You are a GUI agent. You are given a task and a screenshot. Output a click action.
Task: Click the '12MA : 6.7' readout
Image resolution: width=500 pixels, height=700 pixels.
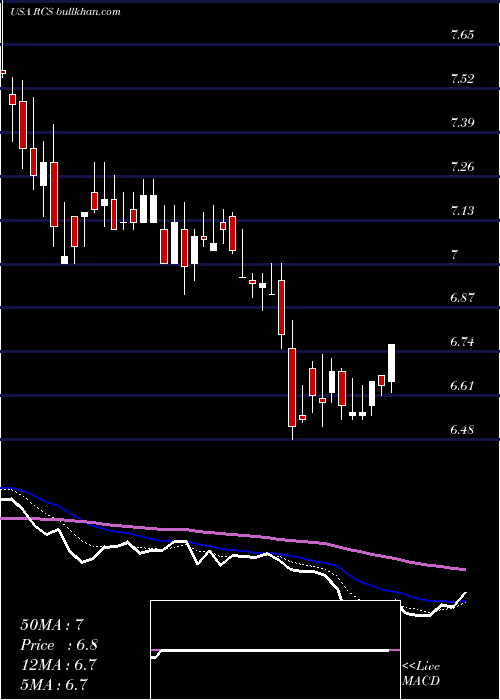[x=58, y=665]
